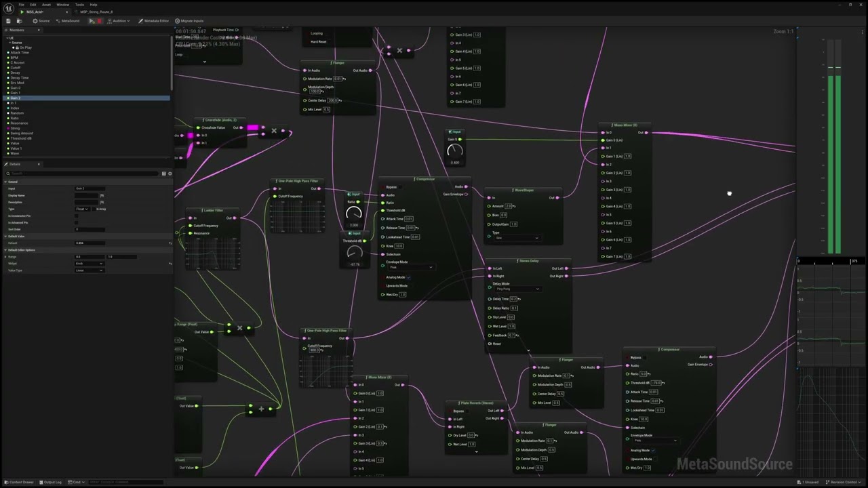
Task: Open the Details property matrix icon
Action: [x=163, y=174]
